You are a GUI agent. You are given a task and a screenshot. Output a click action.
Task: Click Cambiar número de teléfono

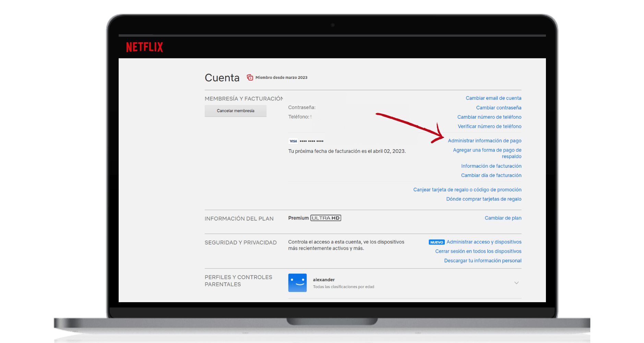coord(489,117)
